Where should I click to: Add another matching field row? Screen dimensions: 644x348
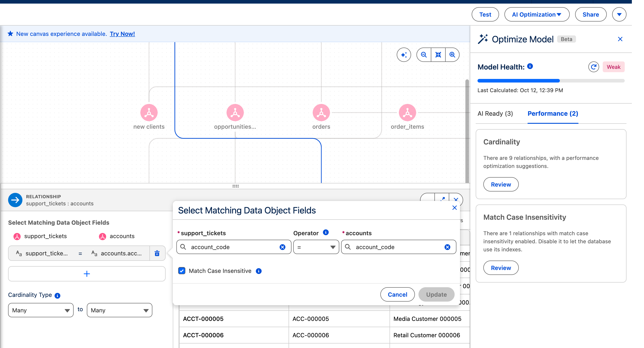[87, 274]
